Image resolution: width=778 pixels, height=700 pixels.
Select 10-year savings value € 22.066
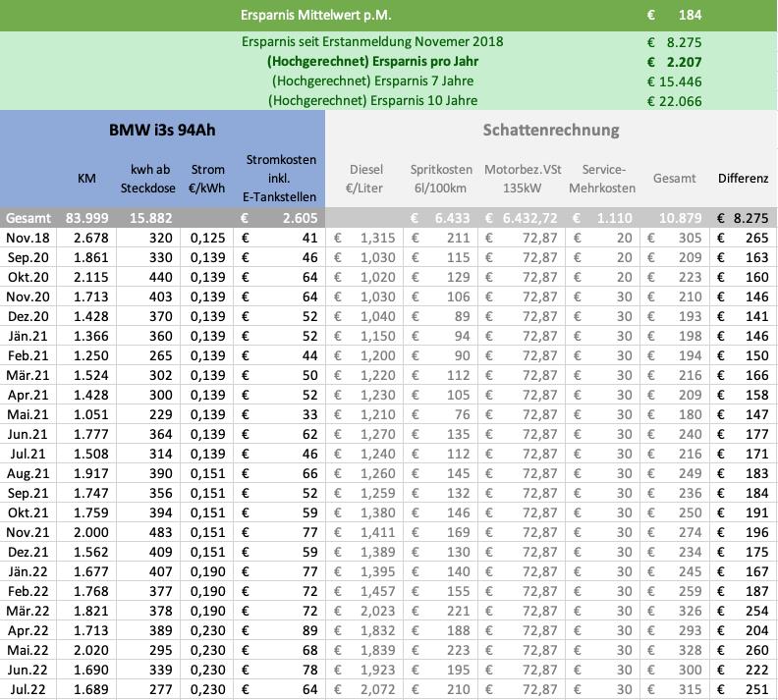674,102
